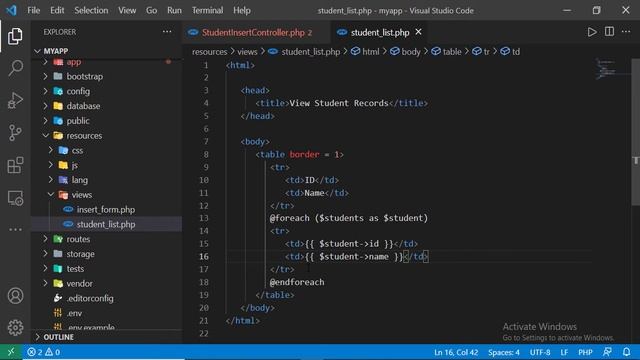Change encoding via UTF-8
Viewport: 640px width, 360px height.
[540, 352]
